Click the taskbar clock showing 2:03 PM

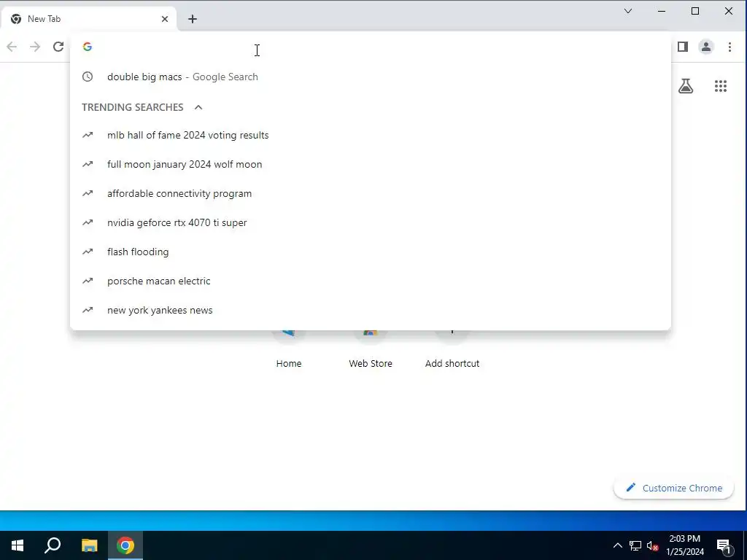point(684,545)
